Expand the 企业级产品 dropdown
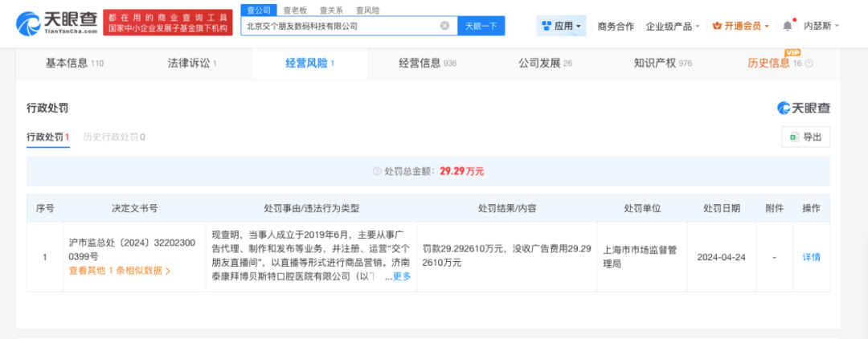 pos(674,26)
